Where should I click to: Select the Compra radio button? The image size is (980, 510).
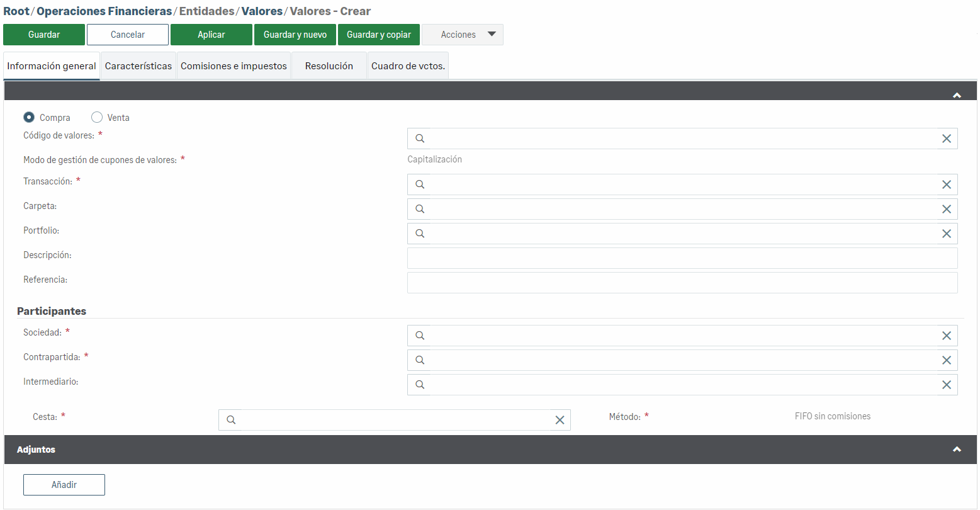tap(29, 117)
